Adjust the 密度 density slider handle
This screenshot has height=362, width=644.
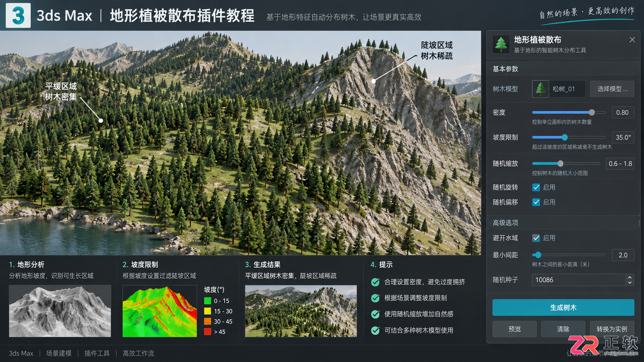[x=592, y=112]
